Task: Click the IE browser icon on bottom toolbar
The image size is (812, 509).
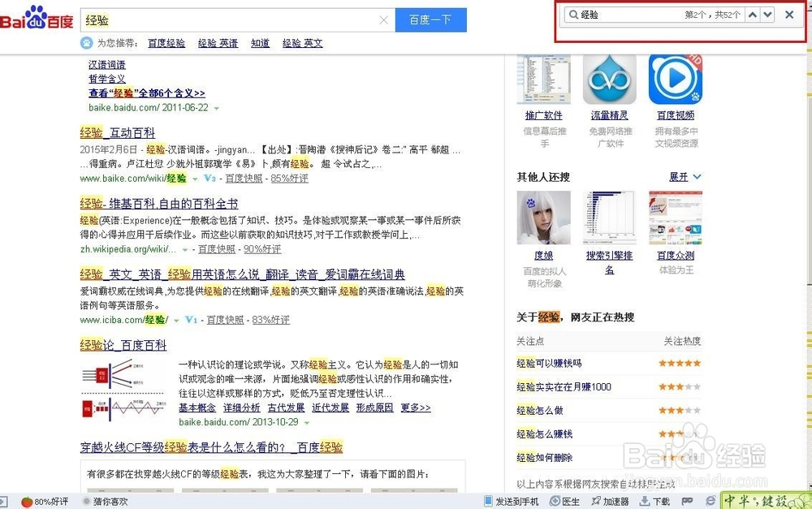Action: [x=711, y=502]
